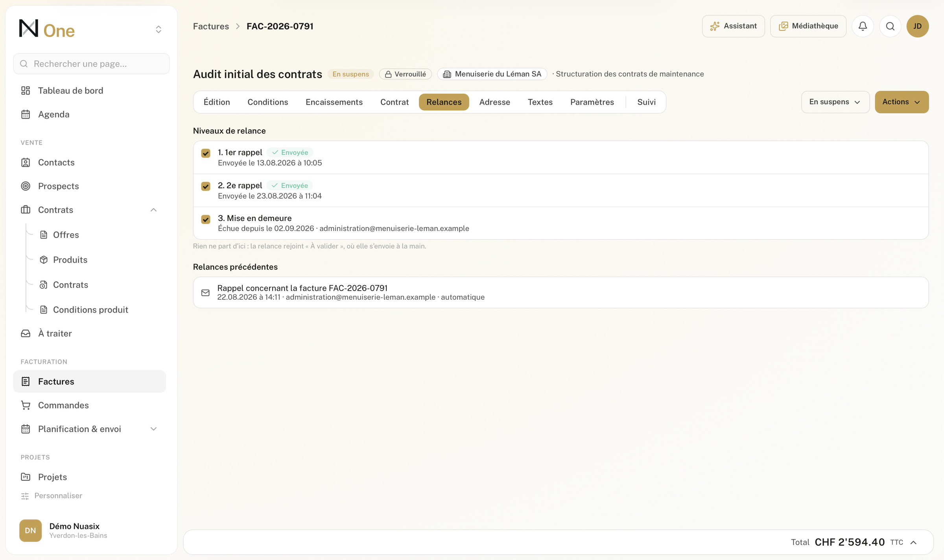Screen dimensions: 944x560
Task: Click the Prospects target icon
Action: 26,186
